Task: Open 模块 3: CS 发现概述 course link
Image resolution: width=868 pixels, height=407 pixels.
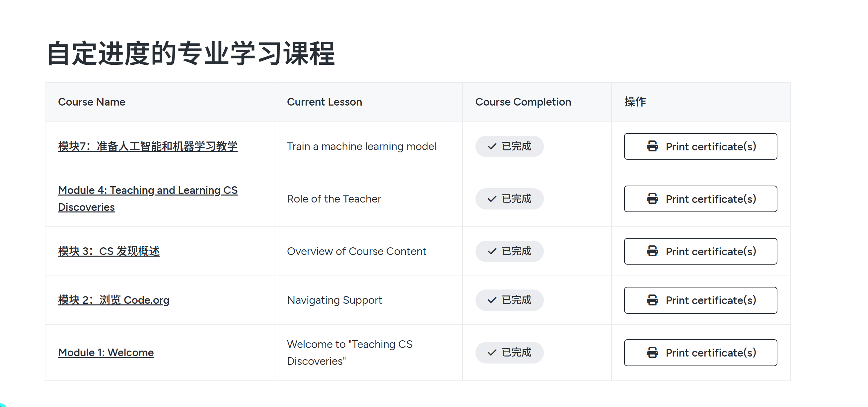Action: pyautogui.click(x=109, y=251)
